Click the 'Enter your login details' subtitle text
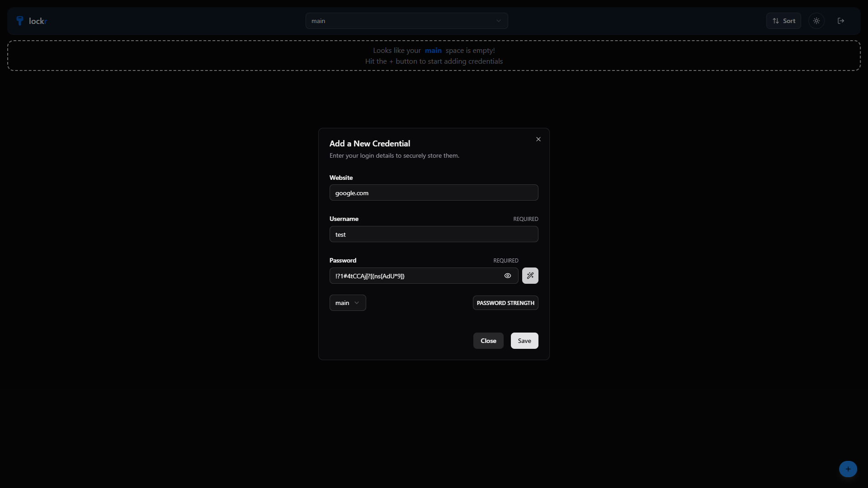Viewport: 868px width, 488px height. click(x=394, y=155)
